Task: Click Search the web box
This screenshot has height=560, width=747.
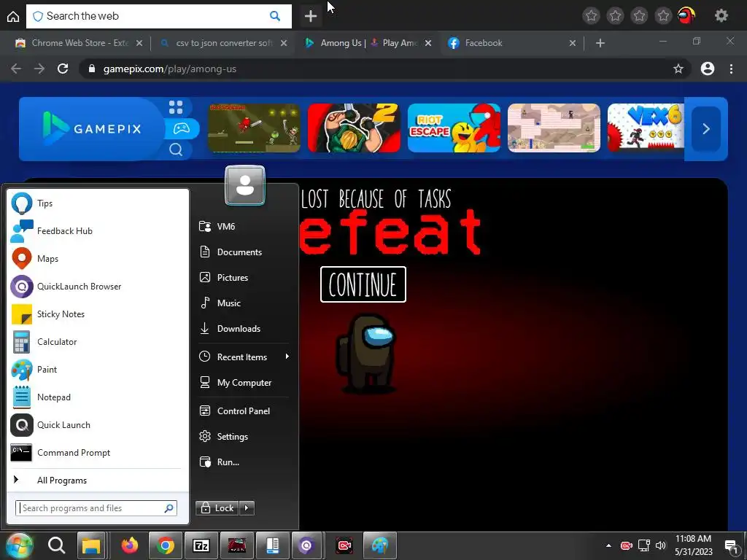Action: pos(158,16)
